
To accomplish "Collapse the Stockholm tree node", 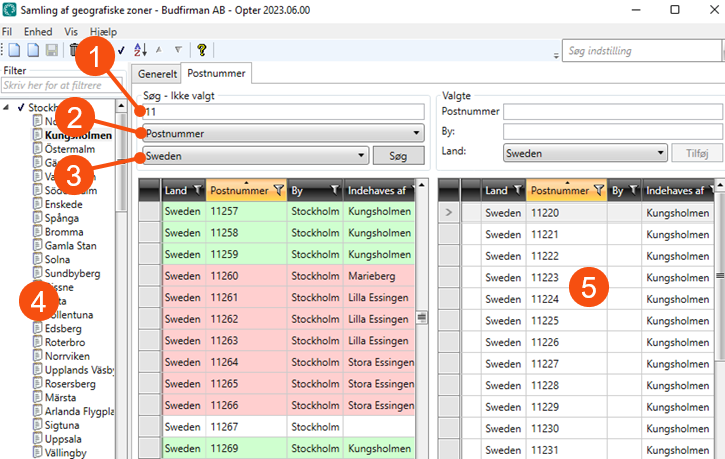I will point(6,107).
